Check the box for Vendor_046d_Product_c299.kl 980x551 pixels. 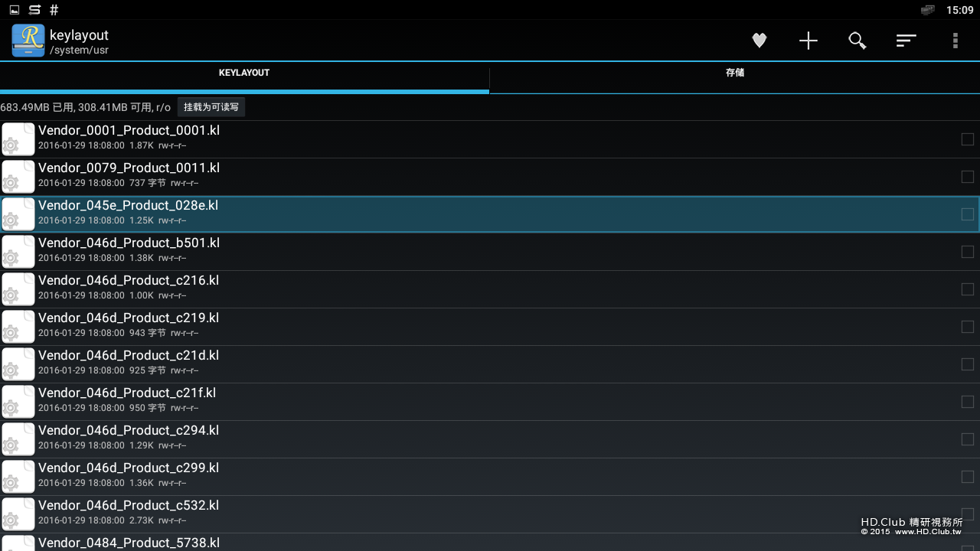tap(968, 477)
